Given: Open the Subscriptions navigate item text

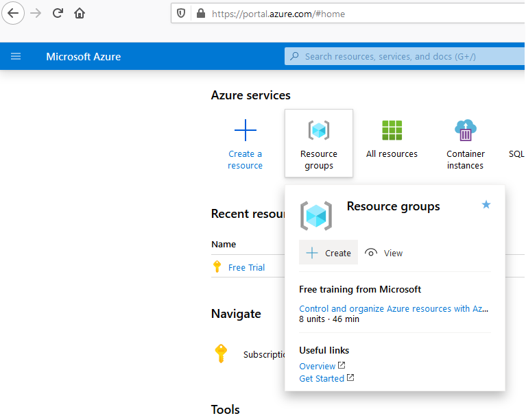Looking at the screenshot, I should pyautogui.click(x=264, y=355).
